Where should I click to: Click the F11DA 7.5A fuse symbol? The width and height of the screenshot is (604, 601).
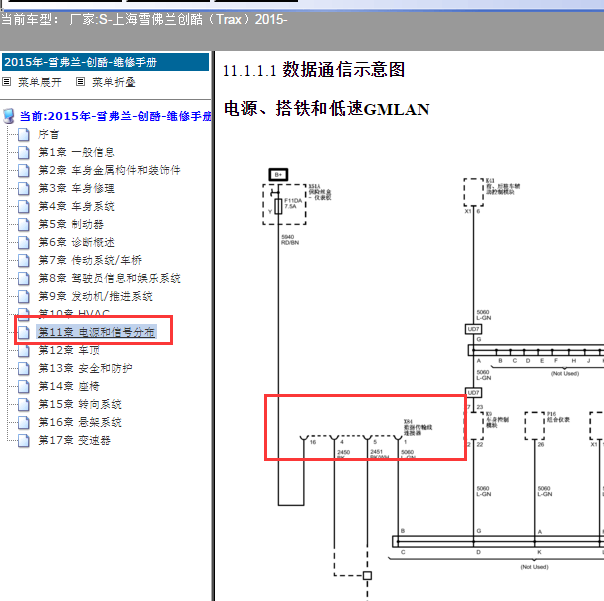pos(278,206)
